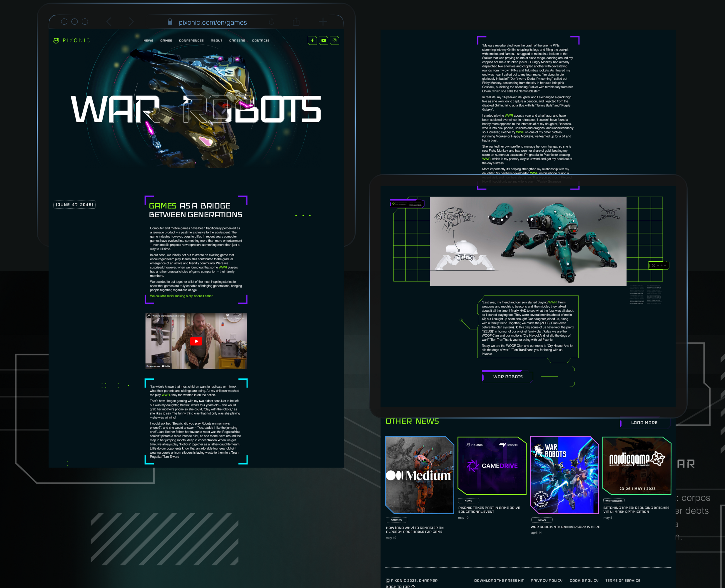Image resolution: width=725 pixels, height=588 pixels.
Task: Open the News menu item
Action: click(148, 41)
